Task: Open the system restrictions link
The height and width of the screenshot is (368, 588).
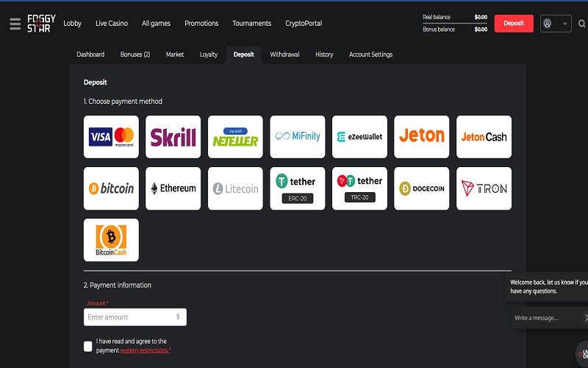Action: point(145,350)
